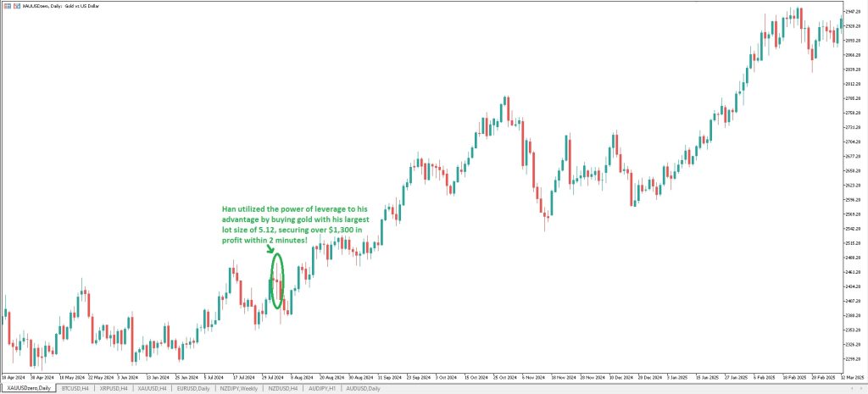Select the active XAUUSDzero,Daily tab
Image resolution: width=868 pixels, height=394 pixels.
click(x=29, y=388)
